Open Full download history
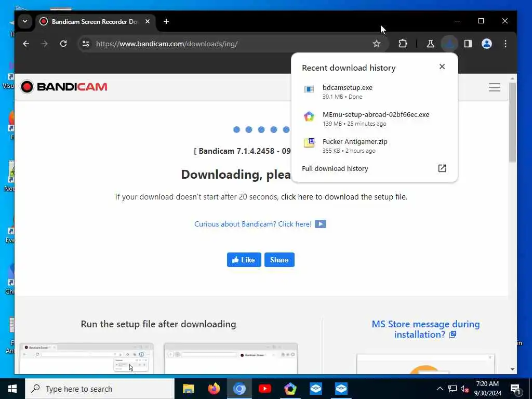 (x=374, y=169)
